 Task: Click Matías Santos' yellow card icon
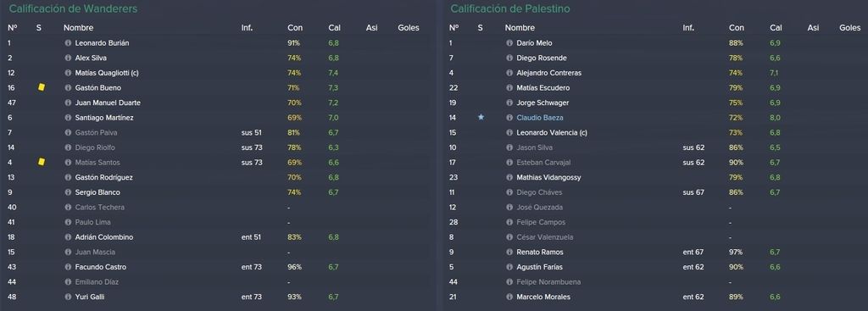(x=41, y=162)
